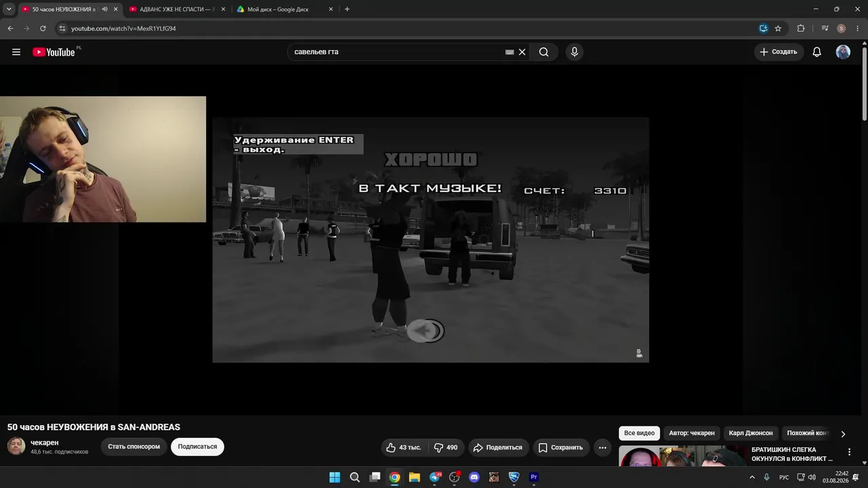Subscribe with the Подписаться button

tap(197, 447)
